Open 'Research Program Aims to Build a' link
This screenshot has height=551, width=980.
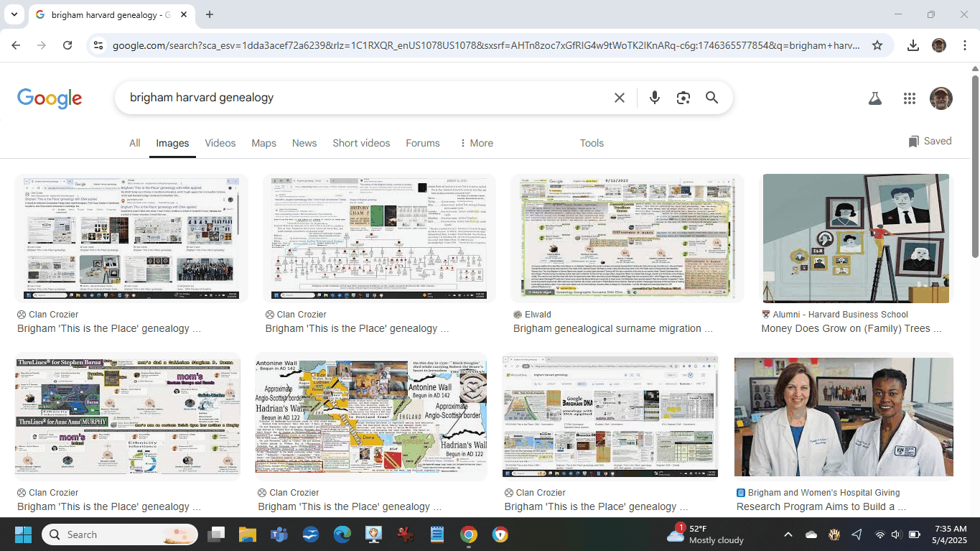(821, 506)
